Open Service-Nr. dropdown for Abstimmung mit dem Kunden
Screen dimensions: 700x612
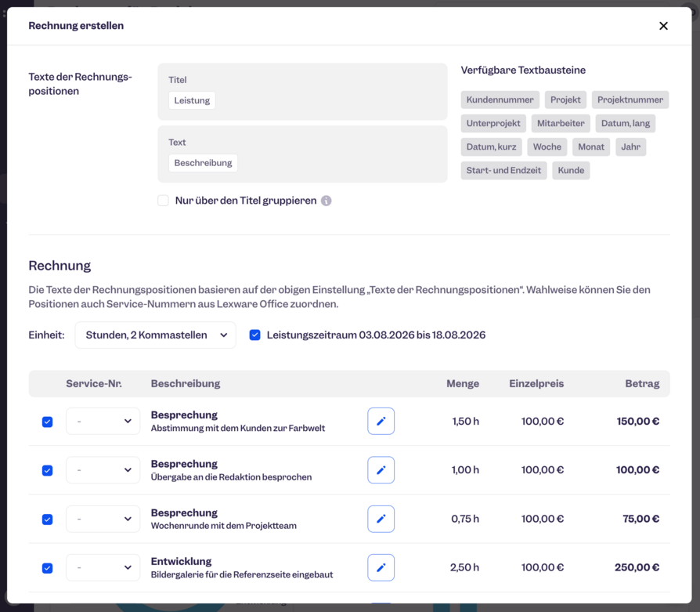click(103, 421)
